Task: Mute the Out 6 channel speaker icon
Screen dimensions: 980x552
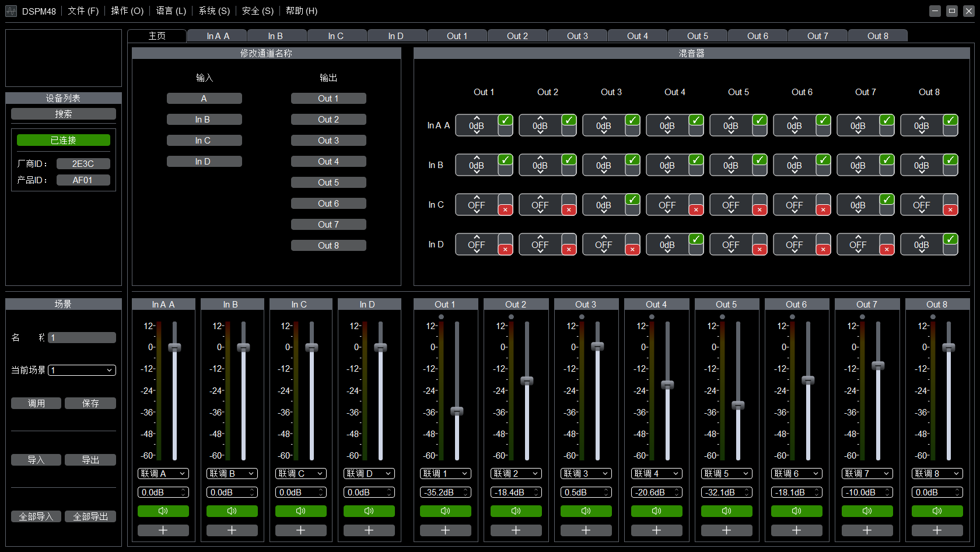Action: pyautogui.click(x=796, y=511)
